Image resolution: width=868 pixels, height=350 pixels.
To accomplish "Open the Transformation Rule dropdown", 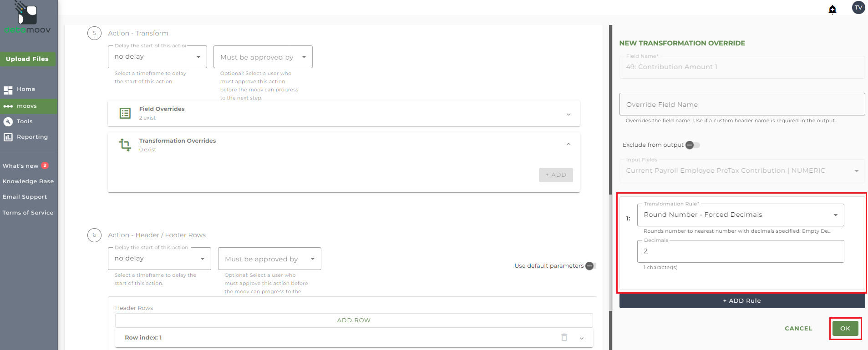I will (x=740, y=215).
